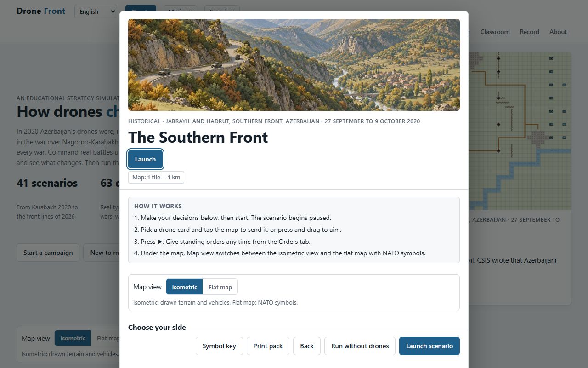Choose Run without drones

click(x=360, y=346)
